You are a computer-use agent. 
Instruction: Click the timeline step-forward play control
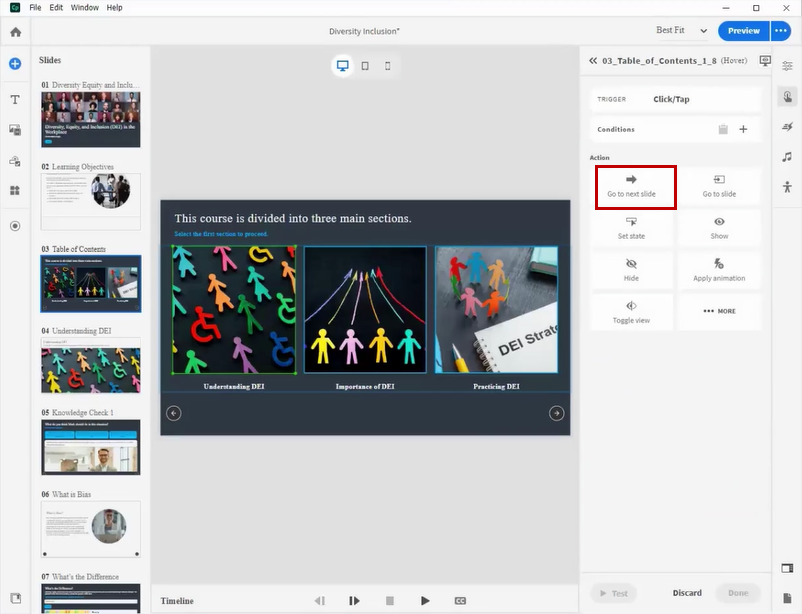pos(354,601)
